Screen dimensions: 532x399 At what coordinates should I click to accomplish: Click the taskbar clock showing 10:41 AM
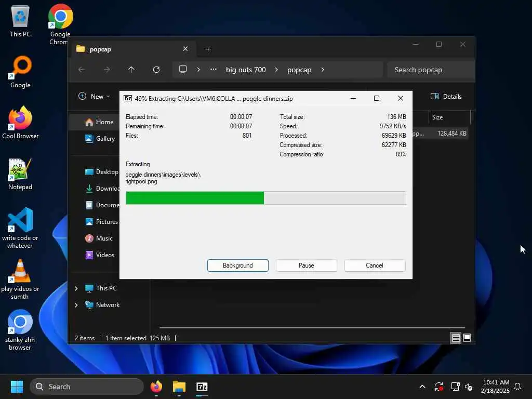click(495, 387)
